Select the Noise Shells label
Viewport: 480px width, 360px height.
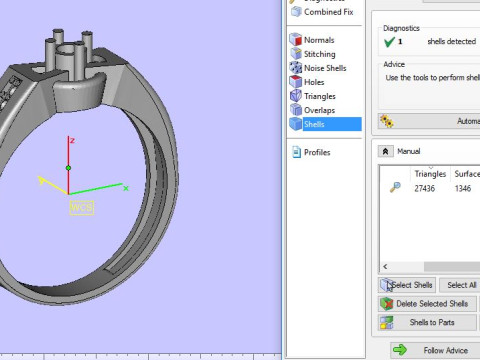click(x=325, y=68)
